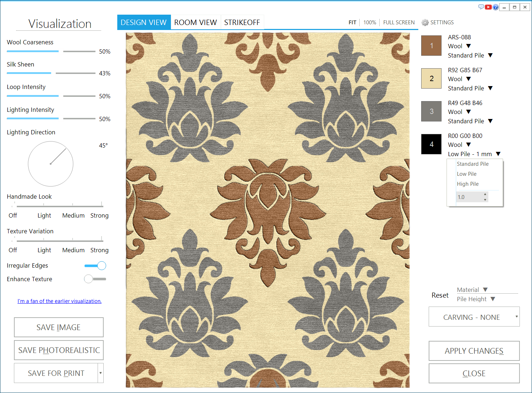The height and width of the screenshot is (393, 532).
Task: Adjust the Silk Sheen slider
Action: [x=51, y=73]
